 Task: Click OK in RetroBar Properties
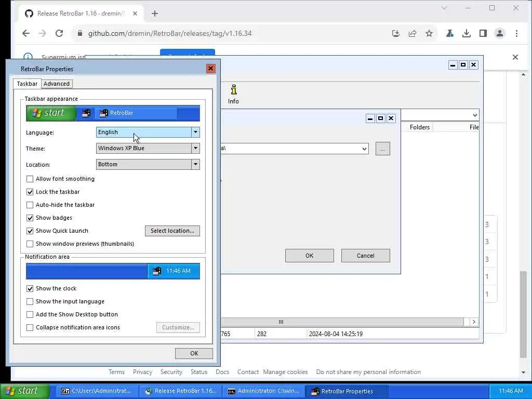coord(194,353)
